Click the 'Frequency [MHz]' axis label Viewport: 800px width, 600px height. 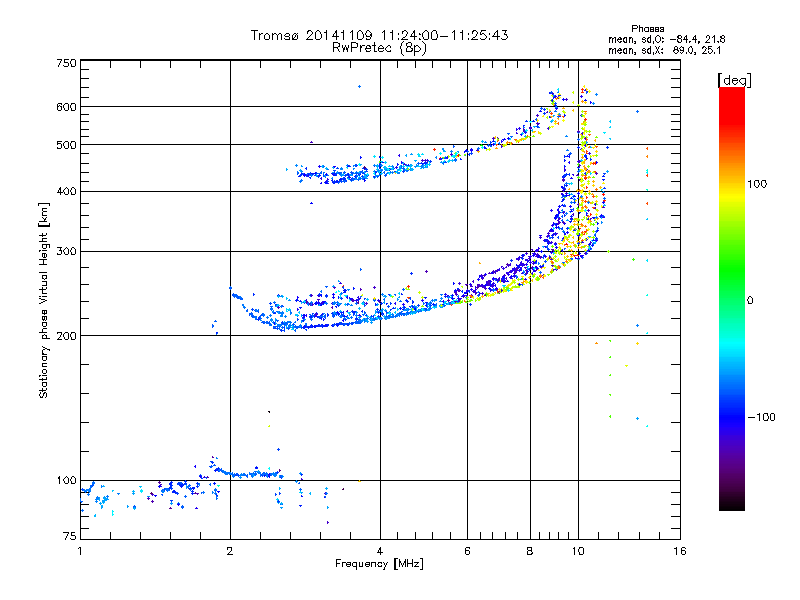click(x=379, y=564)
